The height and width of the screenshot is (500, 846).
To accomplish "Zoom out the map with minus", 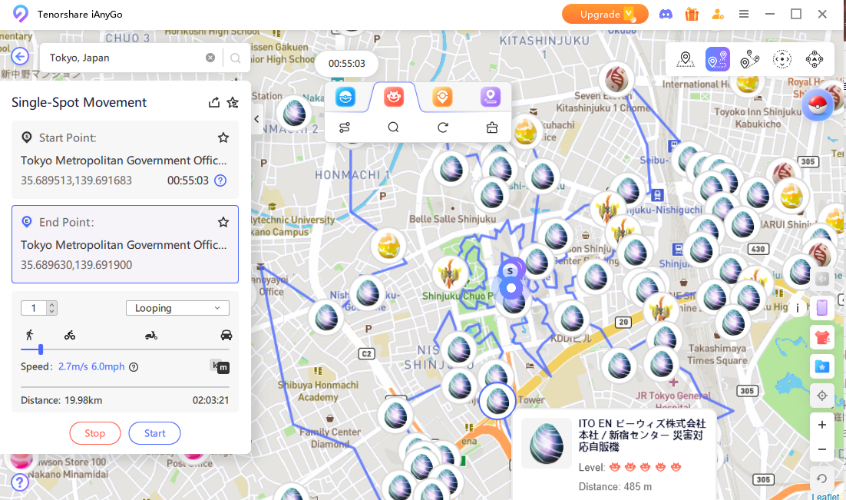I will pyautogui.click(x=822, y=449).
